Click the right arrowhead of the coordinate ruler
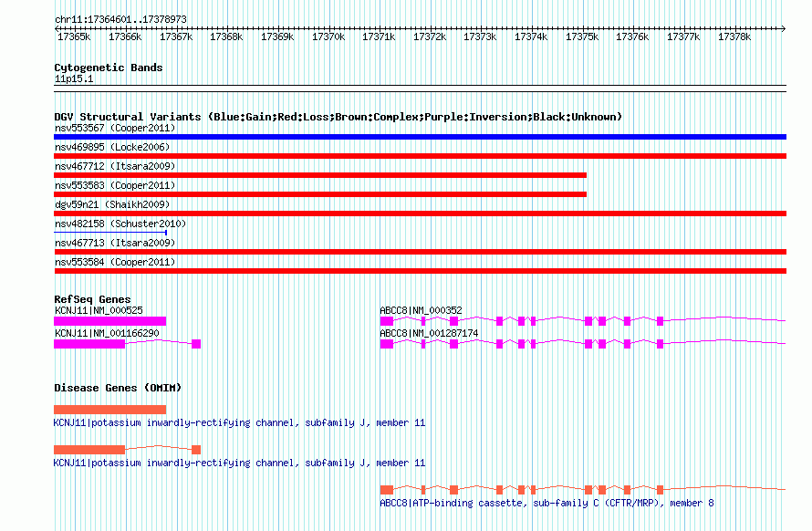812x531 pixels. point(784,28)
